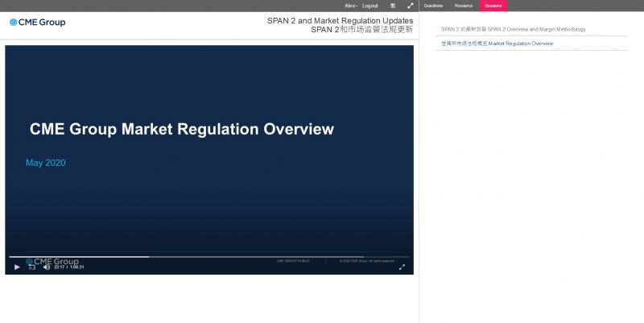
Task: Seek using the video progress bar
Action: (209, 257)
